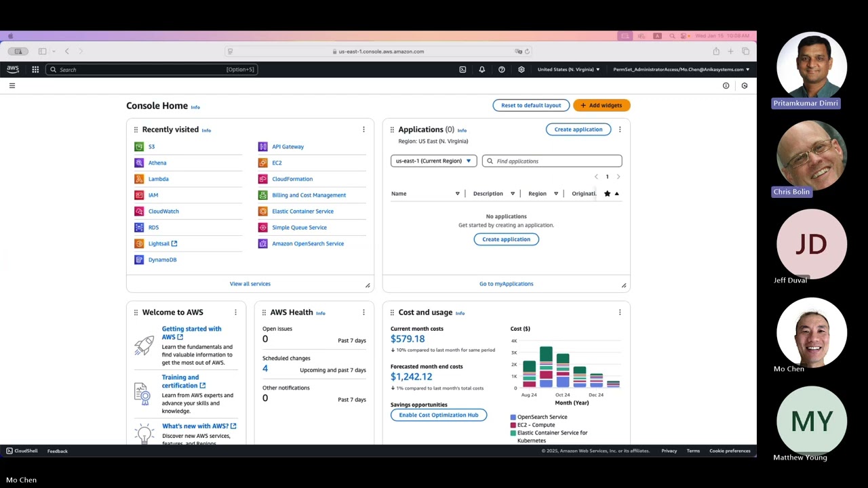This screenshot has height=488, width=868.
Task: Click the Safari back navigation arrow
Action: 66,52
